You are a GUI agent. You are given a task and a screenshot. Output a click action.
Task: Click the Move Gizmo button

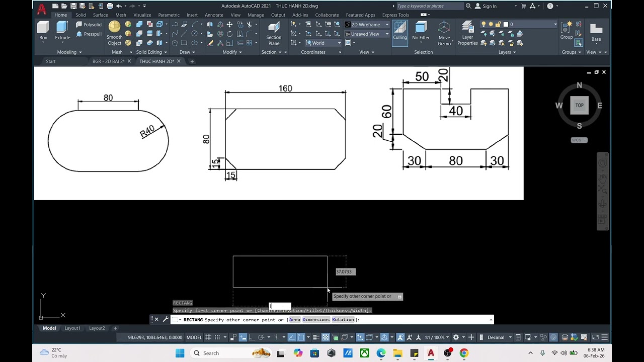(x=444, y=33)
